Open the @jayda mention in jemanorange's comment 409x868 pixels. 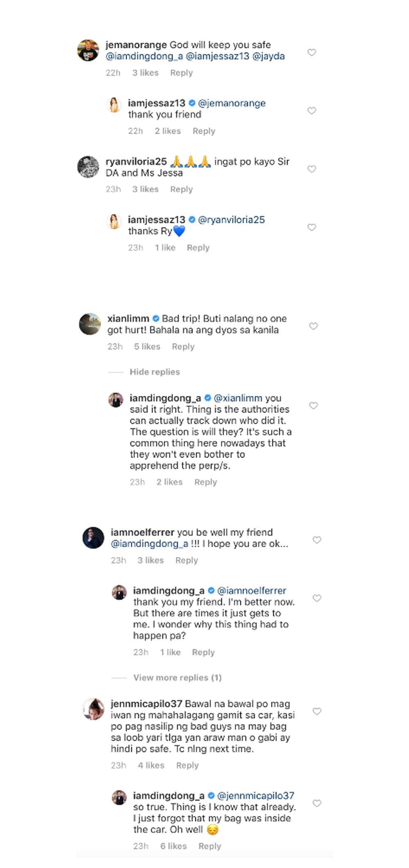pos(268,56)
